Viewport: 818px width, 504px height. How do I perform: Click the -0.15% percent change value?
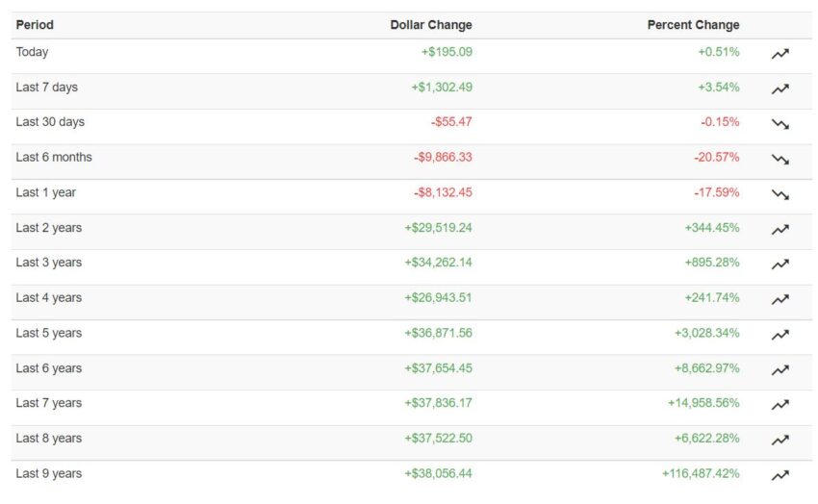click(720, 122)
